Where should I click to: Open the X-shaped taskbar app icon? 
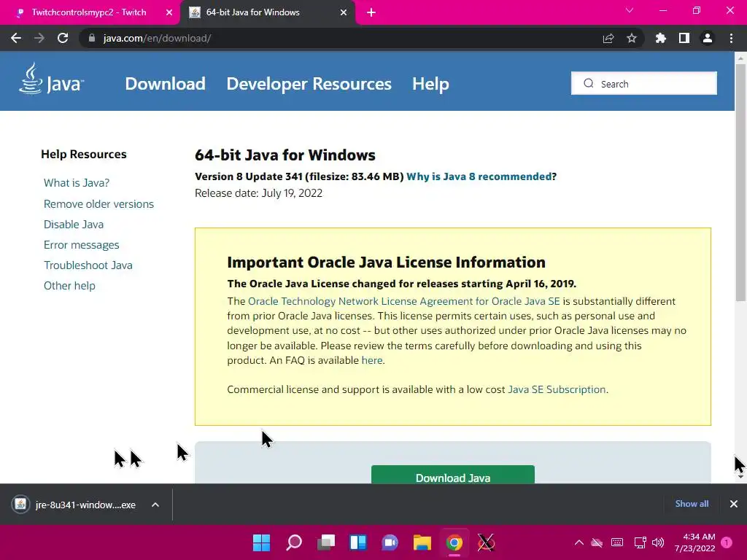click(486, 542)
